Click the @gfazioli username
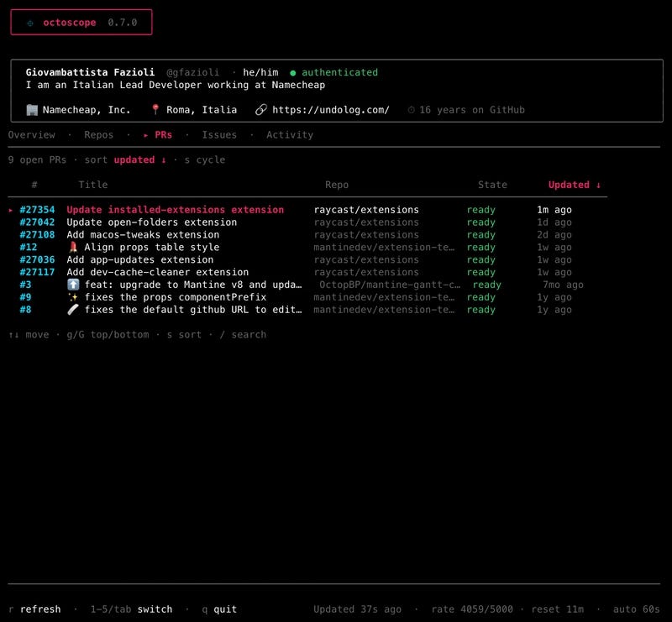This screenshot has width=672, height=622. click(x=192, y=72)
